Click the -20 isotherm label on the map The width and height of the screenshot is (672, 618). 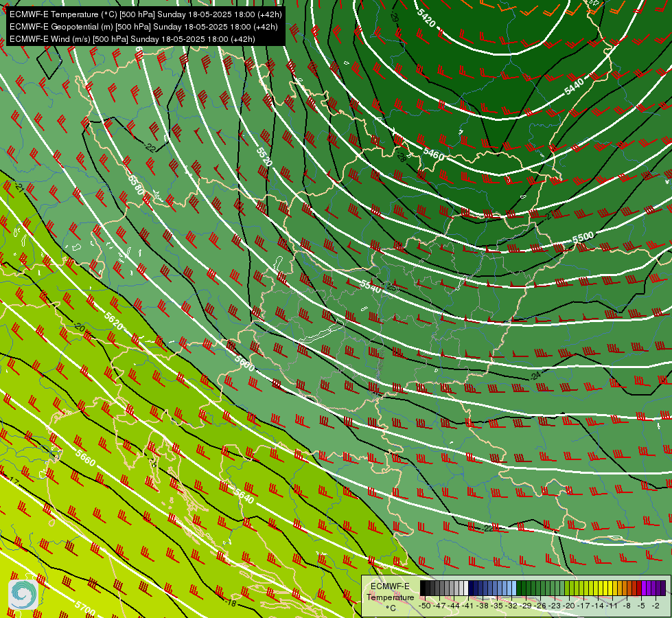click(79, 328)
